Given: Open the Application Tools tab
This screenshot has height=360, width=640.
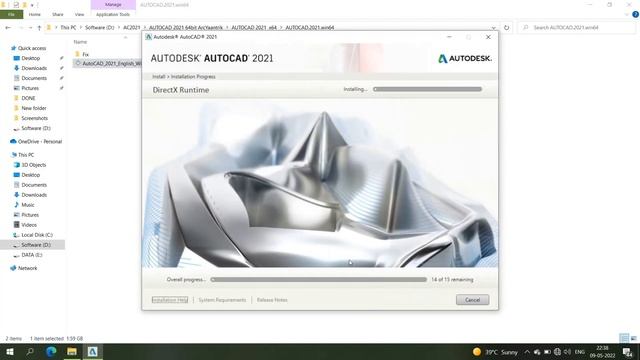Looking at the screenshot, I should coord(113,14).
